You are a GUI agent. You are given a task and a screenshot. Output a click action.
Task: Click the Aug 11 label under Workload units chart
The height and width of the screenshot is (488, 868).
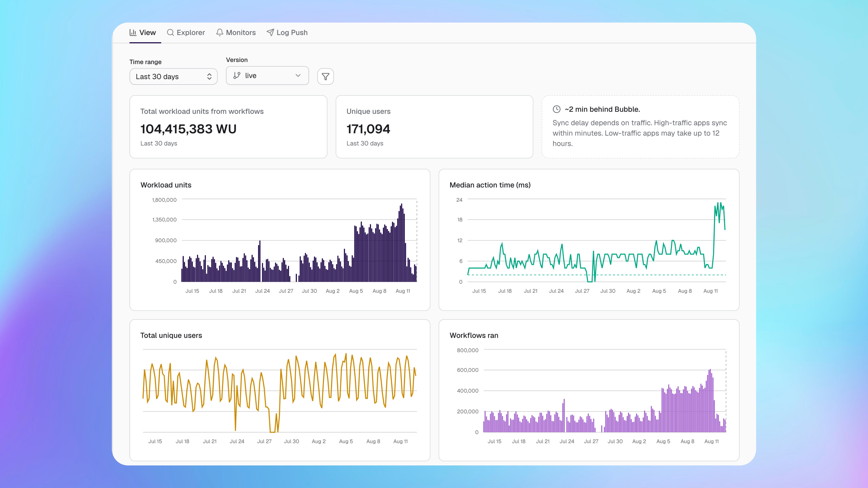pyautogui.click(x=403, y=291)
